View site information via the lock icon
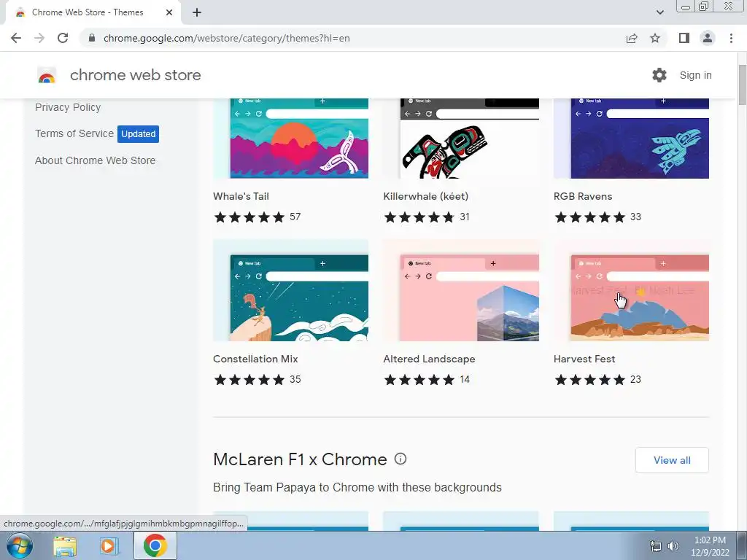Viewport: 747px width, 560px height. tap(91, 38)
